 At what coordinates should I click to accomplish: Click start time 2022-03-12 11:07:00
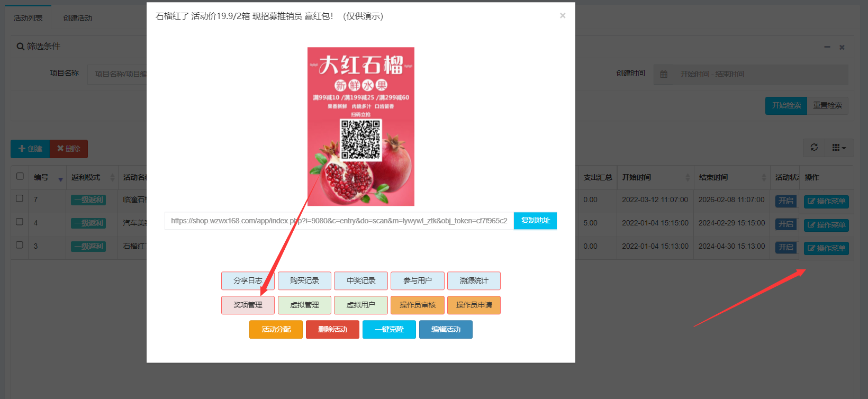655,200
